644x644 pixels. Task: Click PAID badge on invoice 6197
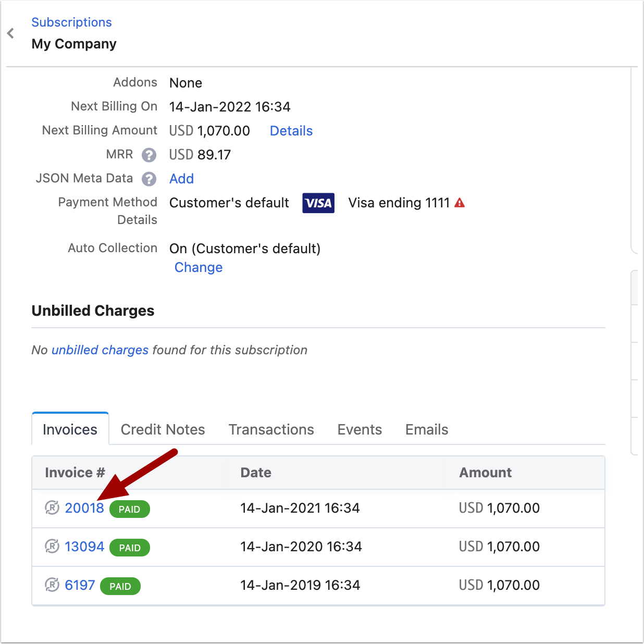(x=120, y=586)
